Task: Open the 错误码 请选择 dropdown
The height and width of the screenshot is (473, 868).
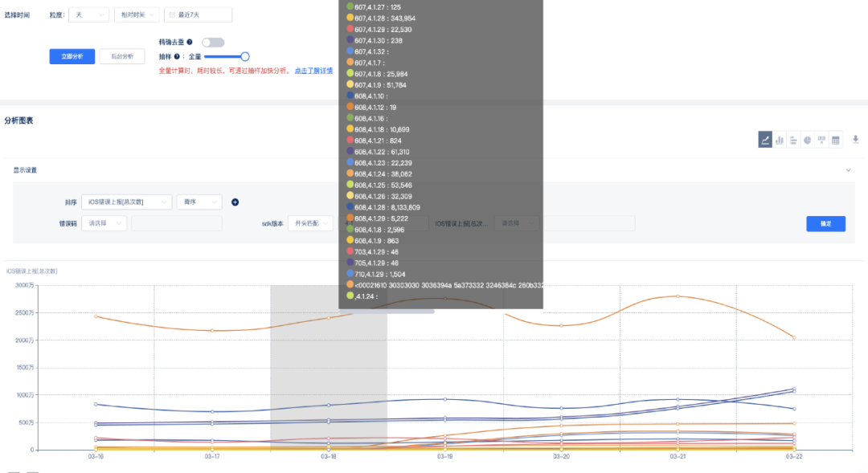Action: (104, 223)
